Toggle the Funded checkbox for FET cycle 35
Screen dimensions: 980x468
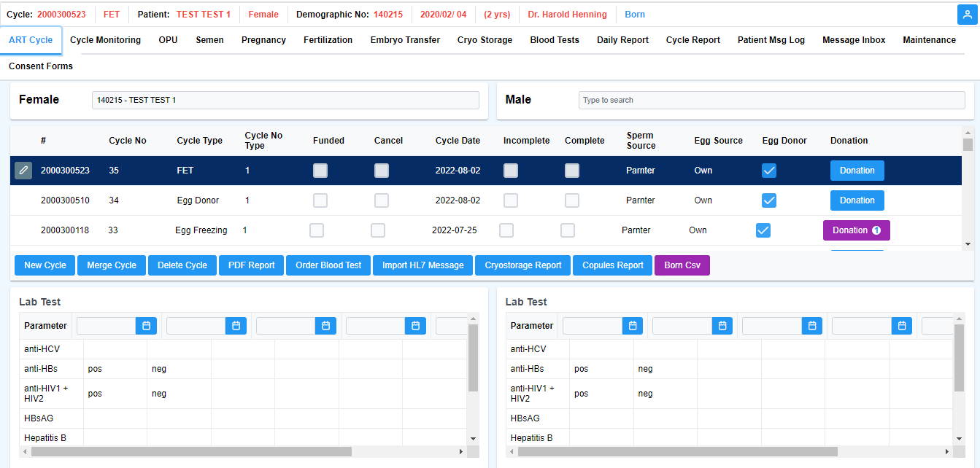coord(320,171)
